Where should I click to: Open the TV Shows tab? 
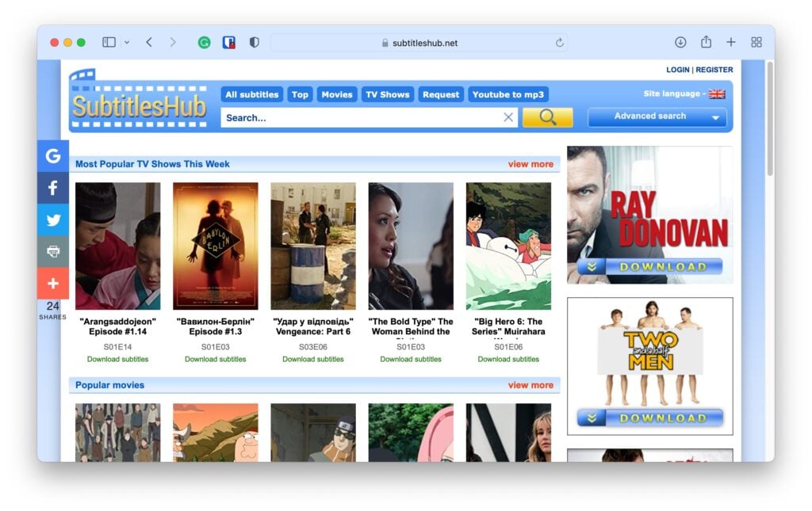tap(387, 94)
